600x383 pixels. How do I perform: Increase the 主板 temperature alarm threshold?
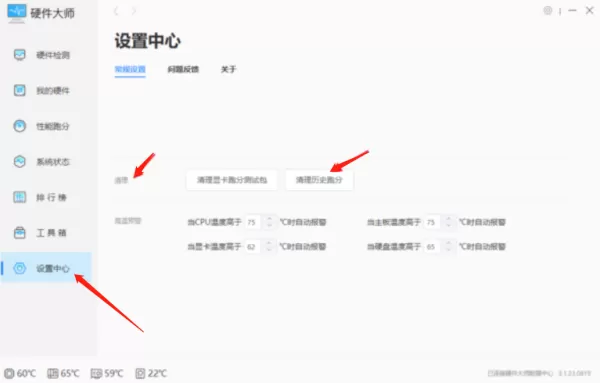point(448,219)
